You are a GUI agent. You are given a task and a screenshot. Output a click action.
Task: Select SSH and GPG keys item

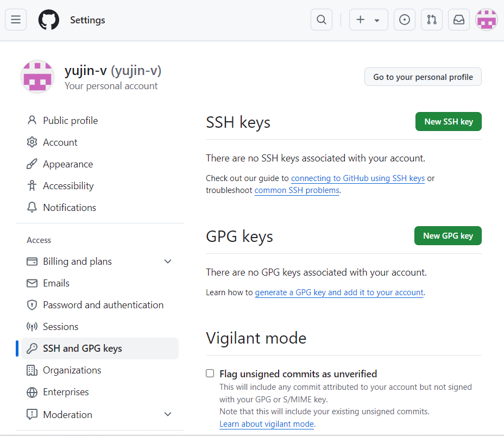coord(99,348)
